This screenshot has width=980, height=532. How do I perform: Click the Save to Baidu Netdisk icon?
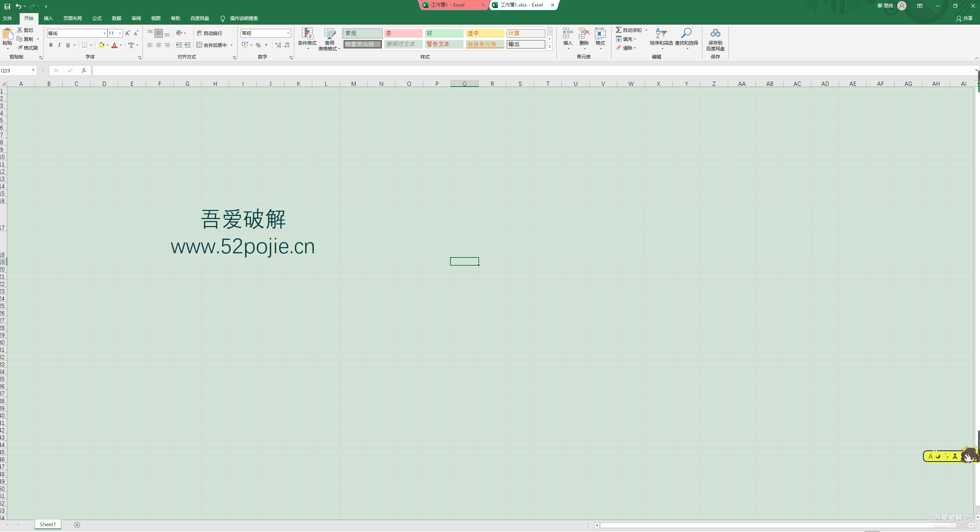(715, 33)
